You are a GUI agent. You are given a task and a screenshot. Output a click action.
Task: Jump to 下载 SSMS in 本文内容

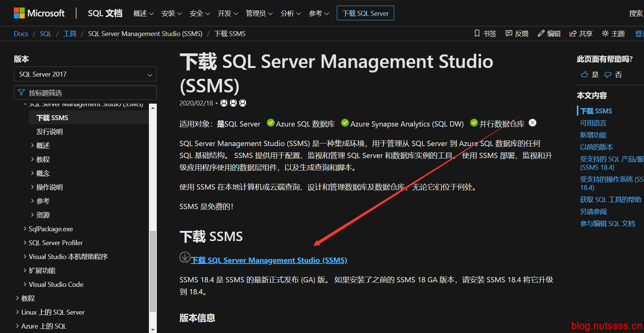coord(596,111)
